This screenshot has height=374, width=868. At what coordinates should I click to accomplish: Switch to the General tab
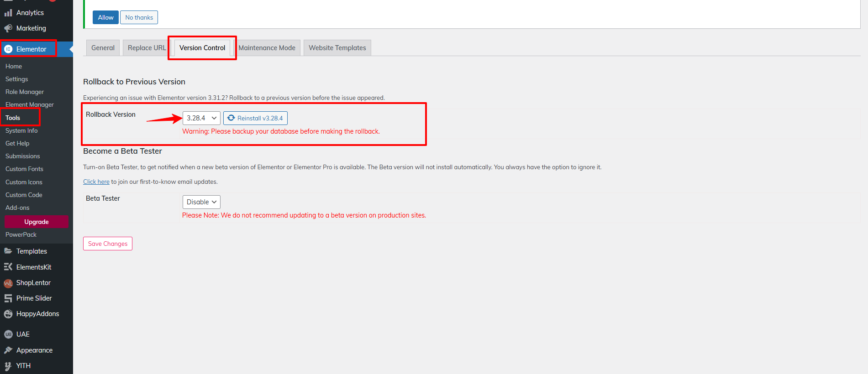pyautogui.click(x=103, y=48)
